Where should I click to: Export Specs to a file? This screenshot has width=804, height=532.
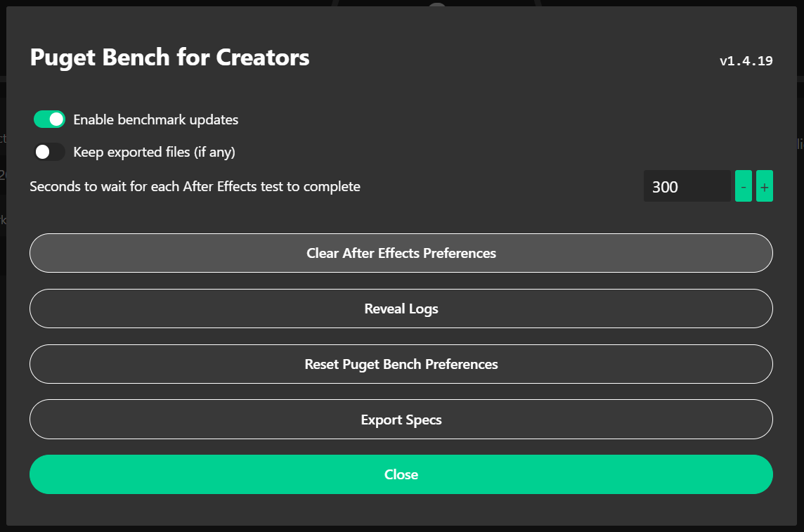click(401, 420)
